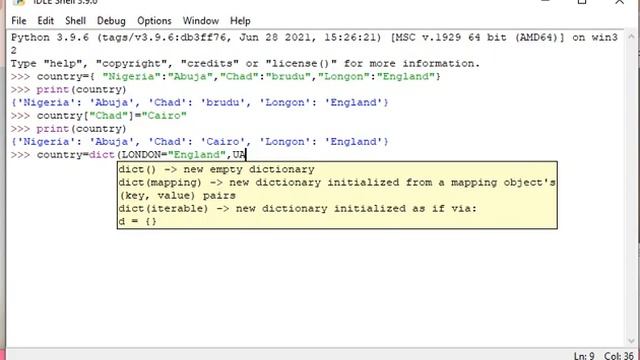The height and width of the screenshot is (360, 640).
Task: Open the Shell menu
Action: click(76, 21)
